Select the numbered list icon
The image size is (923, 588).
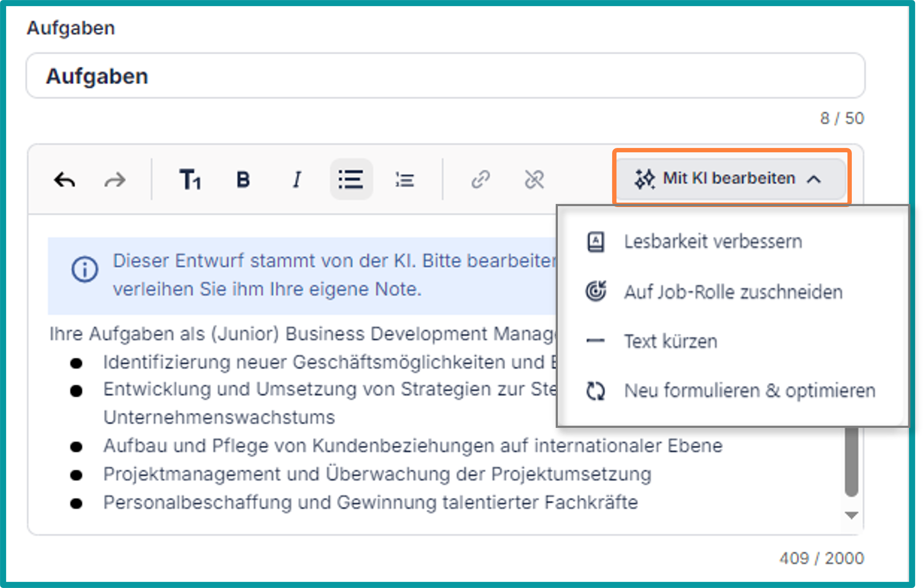404,179
